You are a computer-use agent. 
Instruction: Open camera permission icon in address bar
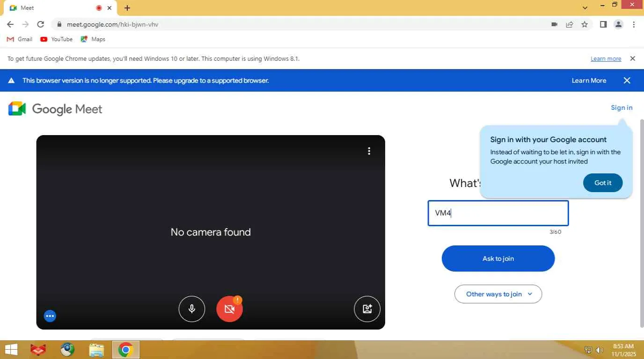coord(555,24)
